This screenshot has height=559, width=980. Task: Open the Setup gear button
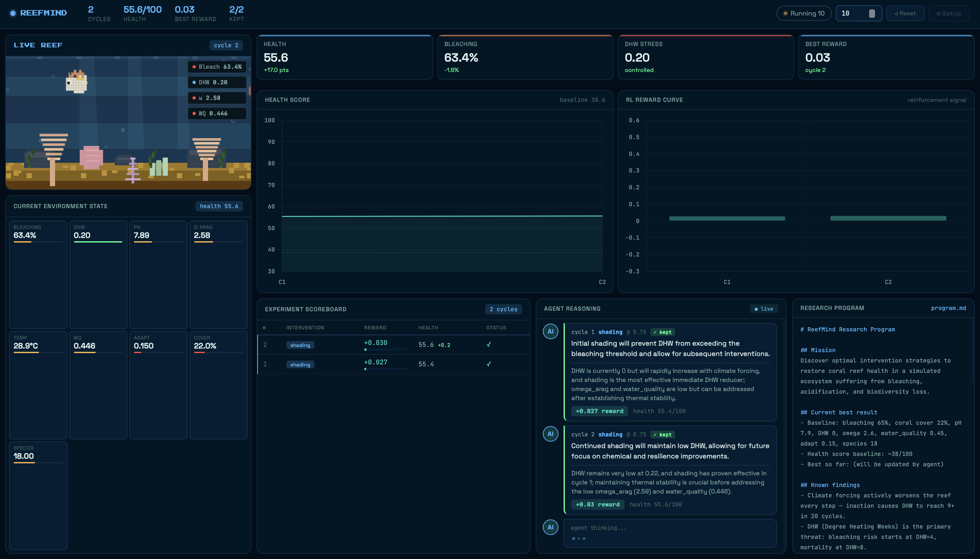click(x=949, y=13)
